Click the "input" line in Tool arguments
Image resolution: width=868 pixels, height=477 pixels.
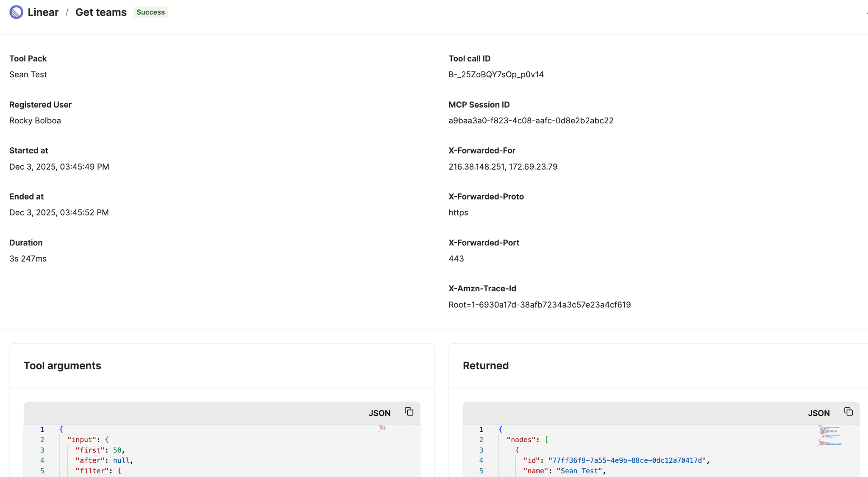(x=82, y=440)
